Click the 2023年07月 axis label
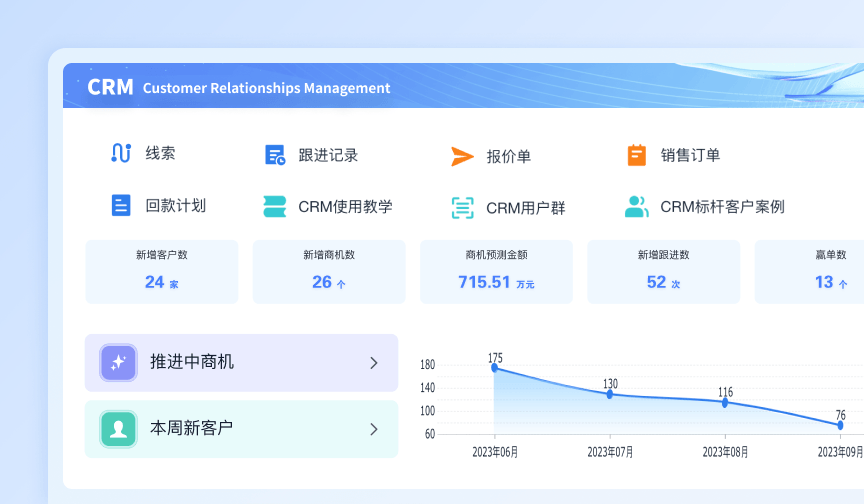This screenshot has width=864, height=504. (x=610, y=452)
